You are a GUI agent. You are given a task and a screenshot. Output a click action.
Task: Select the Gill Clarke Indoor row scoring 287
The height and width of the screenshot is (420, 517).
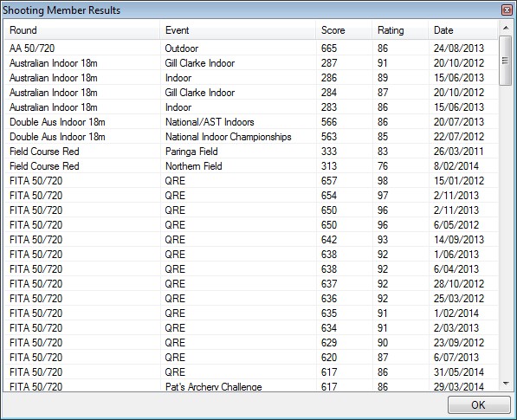[251, 63]
